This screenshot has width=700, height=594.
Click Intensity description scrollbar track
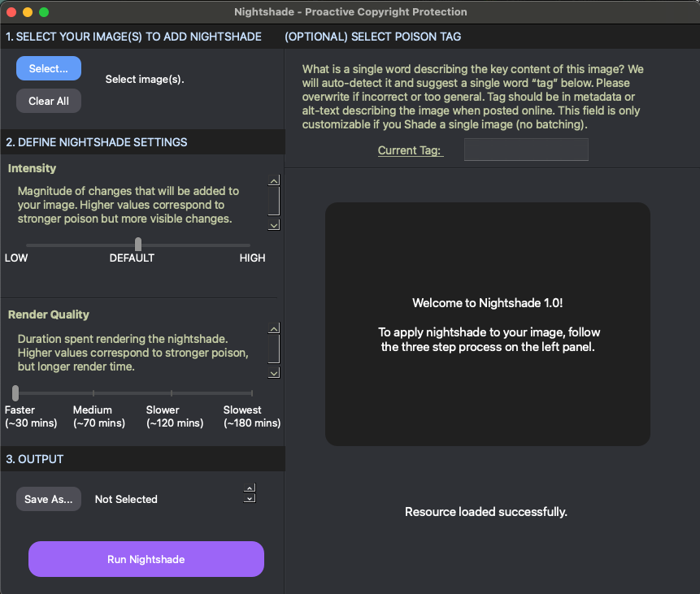(274, 202)
